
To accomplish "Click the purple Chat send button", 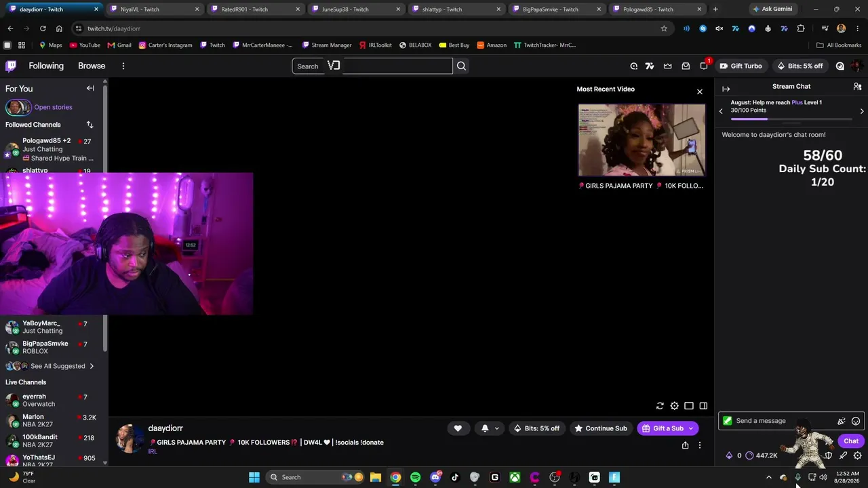I will click(851, 441).
